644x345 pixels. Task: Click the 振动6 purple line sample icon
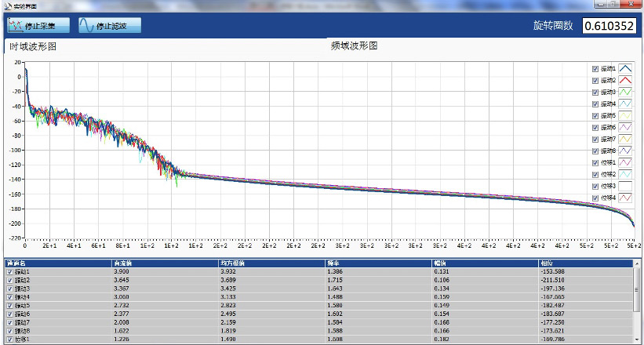click(x=626, y=127)
